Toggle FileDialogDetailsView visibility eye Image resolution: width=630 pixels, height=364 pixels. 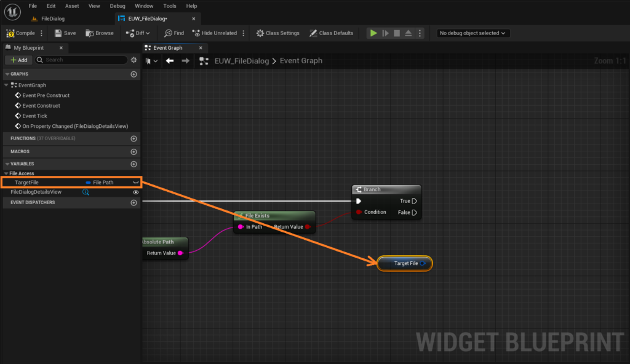136,192
